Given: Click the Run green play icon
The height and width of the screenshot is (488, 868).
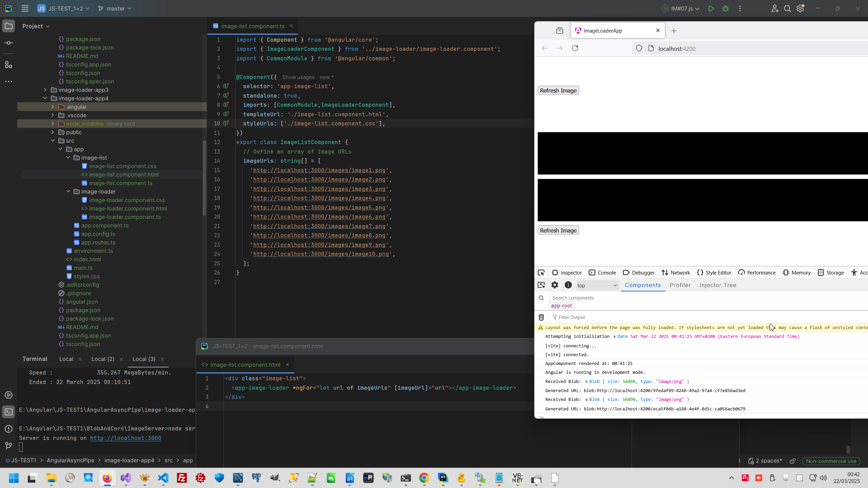Looking at the screenshot, I should coord(711,9).
